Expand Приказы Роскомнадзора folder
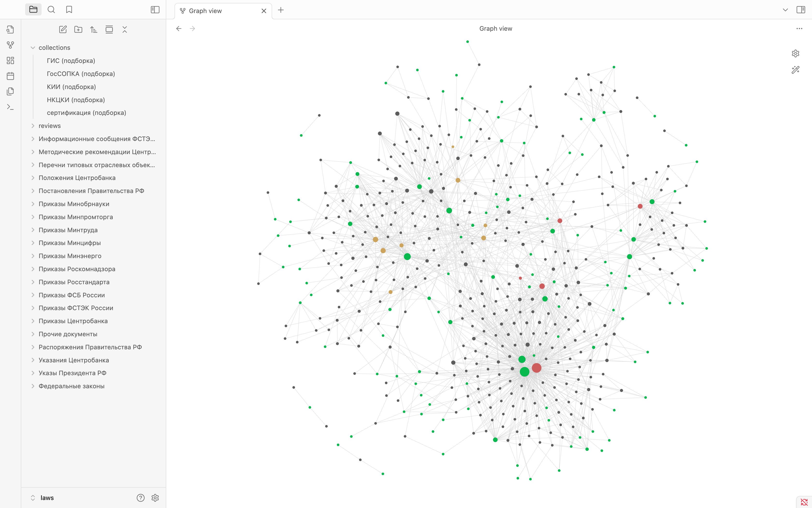 coord(94,269)
